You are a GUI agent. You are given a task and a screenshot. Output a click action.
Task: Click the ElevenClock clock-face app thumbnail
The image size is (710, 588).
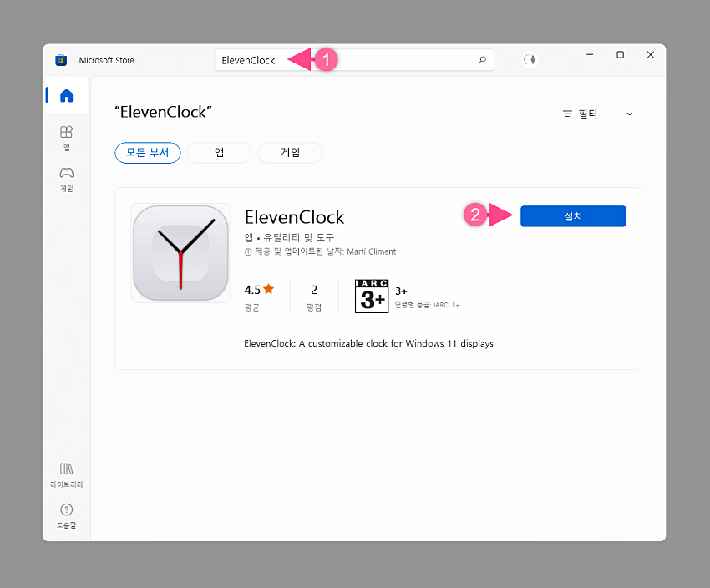point(180,253)
